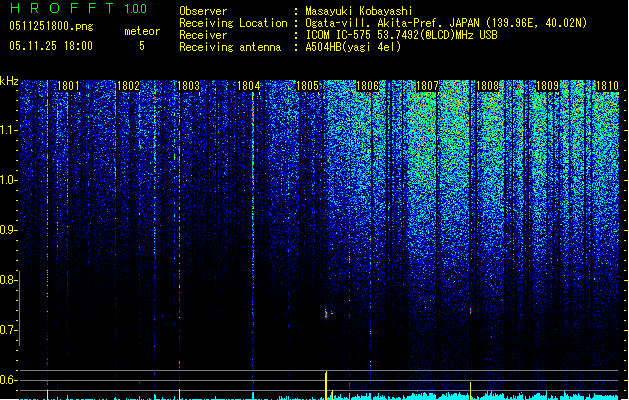Click the date stamp 05.11.25 18:00
This screenshot has height=400, width=629.
(x=51, y=46)
